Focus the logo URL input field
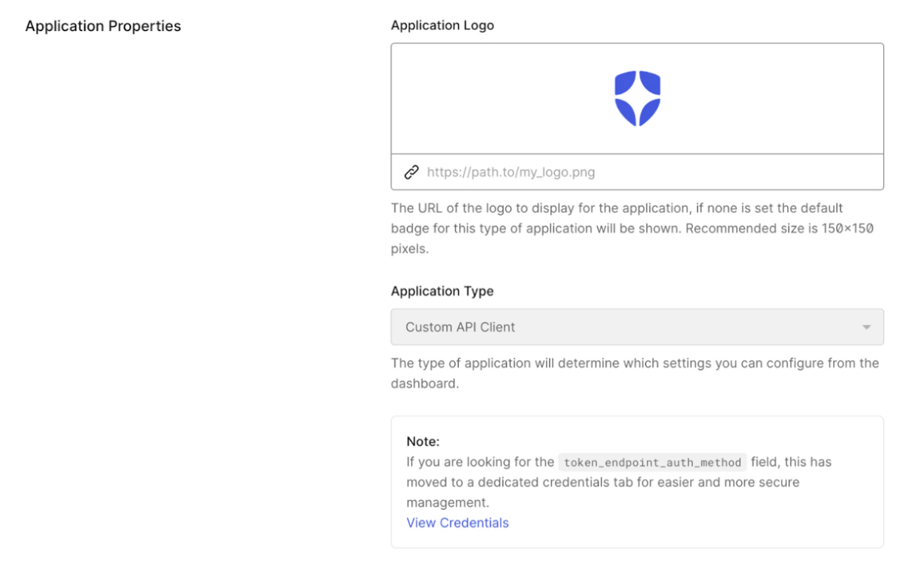The image size is (924, 573). (x=637, y=172)
